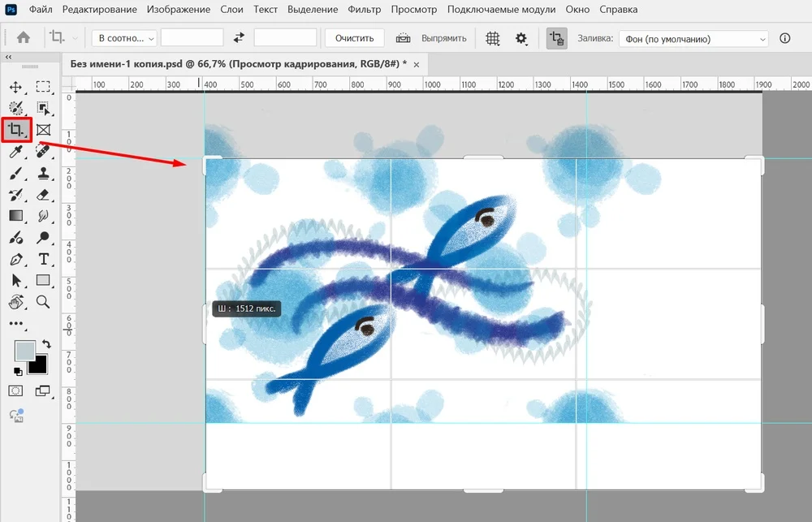
Task: Open the crop overlay grid options
Action: [x=492, y=38]
